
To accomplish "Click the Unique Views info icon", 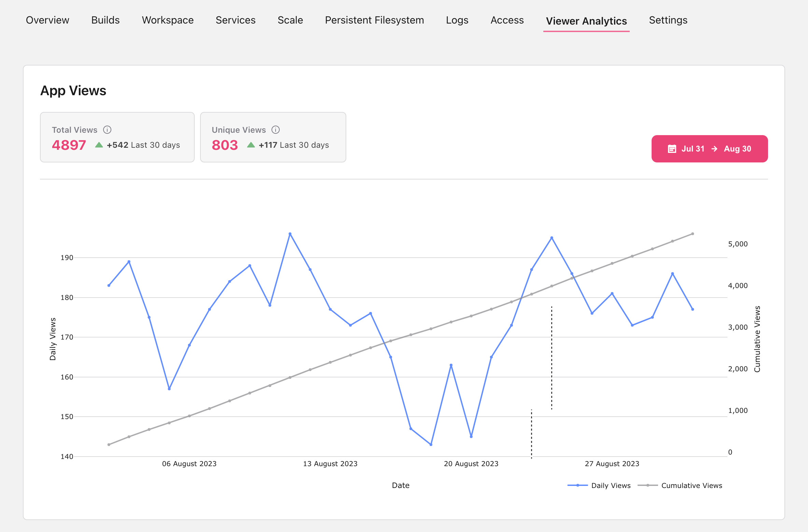I will click(x=276, y=130).
